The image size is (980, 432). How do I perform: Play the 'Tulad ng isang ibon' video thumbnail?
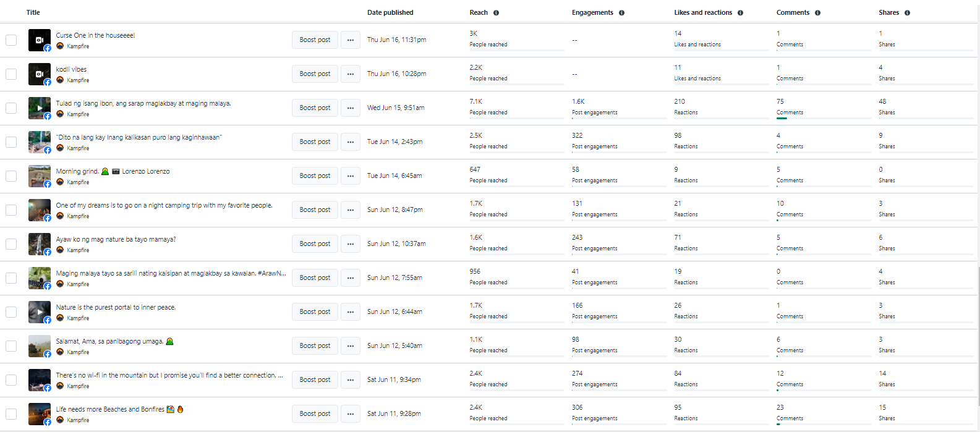(x=40, y=108)
